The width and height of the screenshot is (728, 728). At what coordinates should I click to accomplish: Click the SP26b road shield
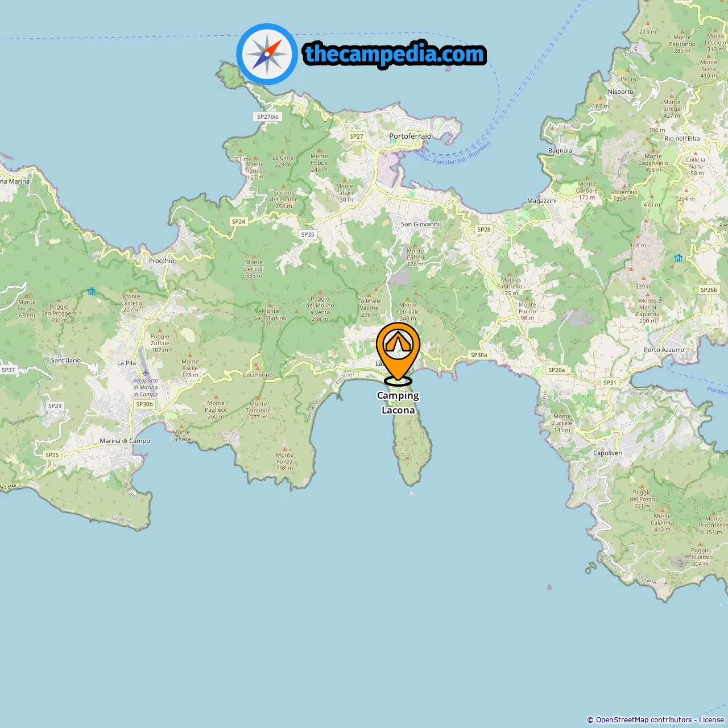pyautogui.click(x=709, y=290)
